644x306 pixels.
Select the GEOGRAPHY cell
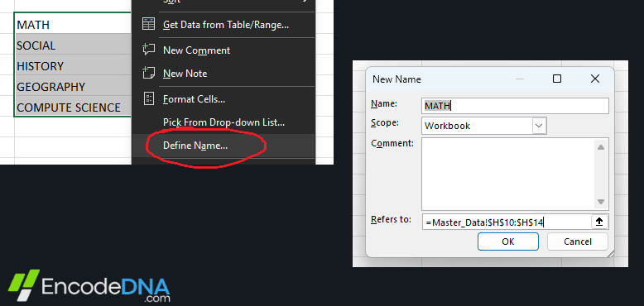pos(73,86)
